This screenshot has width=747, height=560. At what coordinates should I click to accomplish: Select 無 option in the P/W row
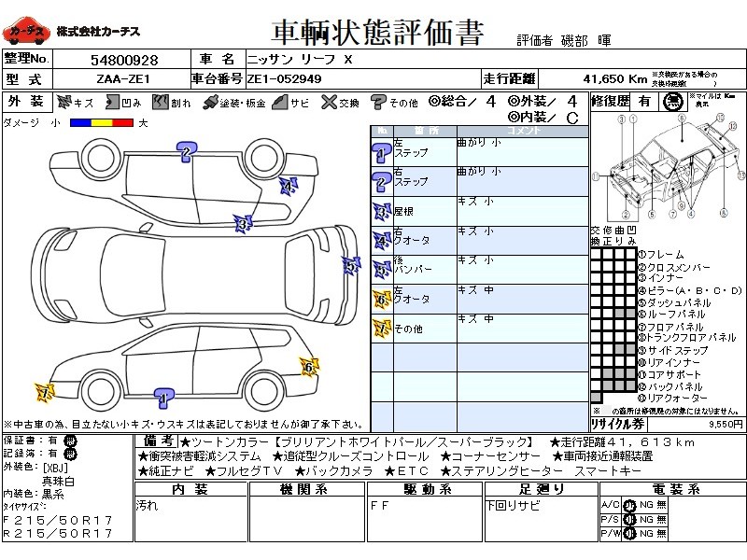[661, 533]
